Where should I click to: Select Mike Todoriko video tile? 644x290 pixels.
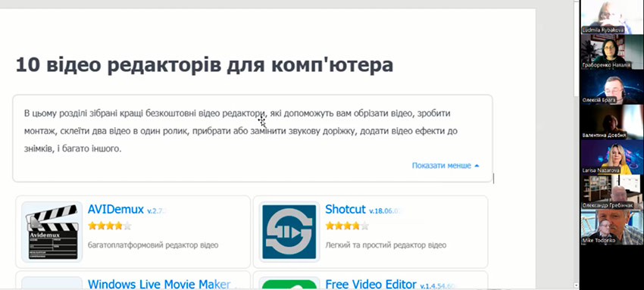click(612, 228)
